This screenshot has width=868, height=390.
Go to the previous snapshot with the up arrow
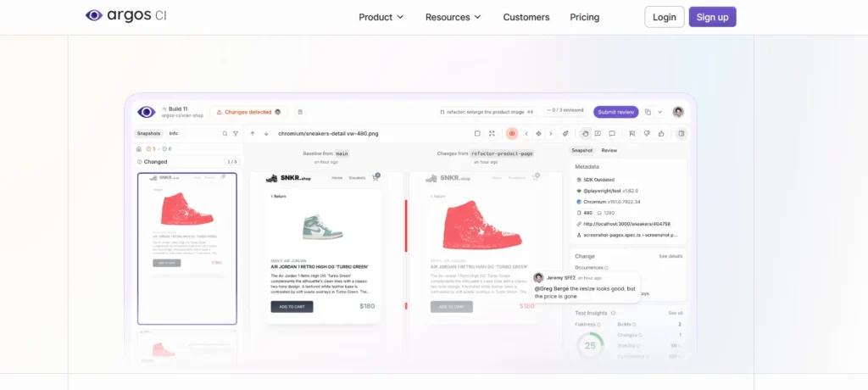pos(253,133)
